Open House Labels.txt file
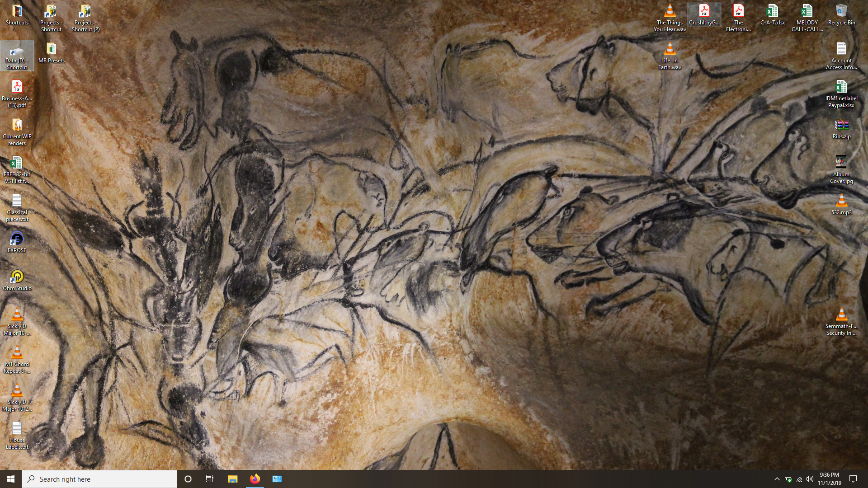This screenshot has height=488, width=868. [x=17, y=436]
